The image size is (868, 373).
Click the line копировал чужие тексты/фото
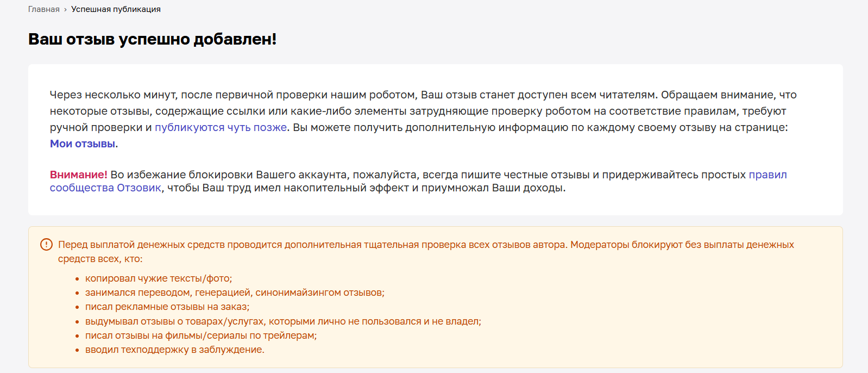pos(159,278)
